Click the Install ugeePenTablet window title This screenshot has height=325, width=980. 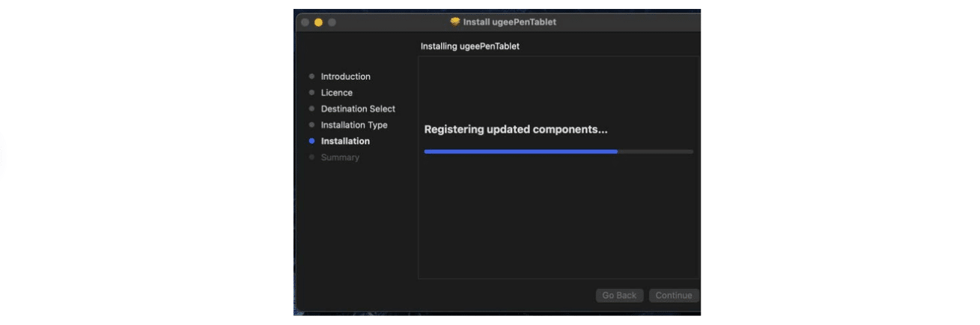510,22
